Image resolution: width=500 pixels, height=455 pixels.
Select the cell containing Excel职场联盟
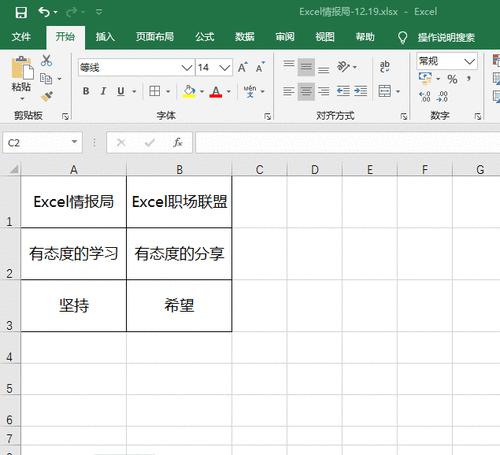coord(179,202)
